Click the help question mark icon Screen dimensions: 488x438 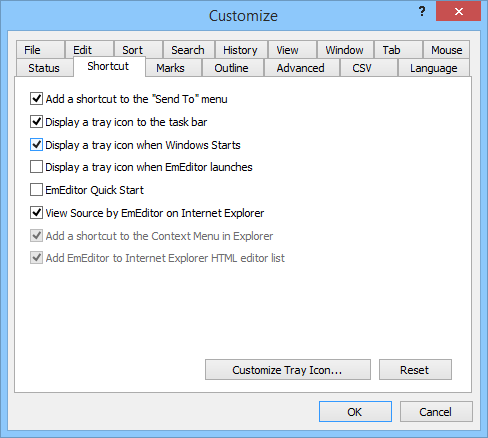click(422, 12)
